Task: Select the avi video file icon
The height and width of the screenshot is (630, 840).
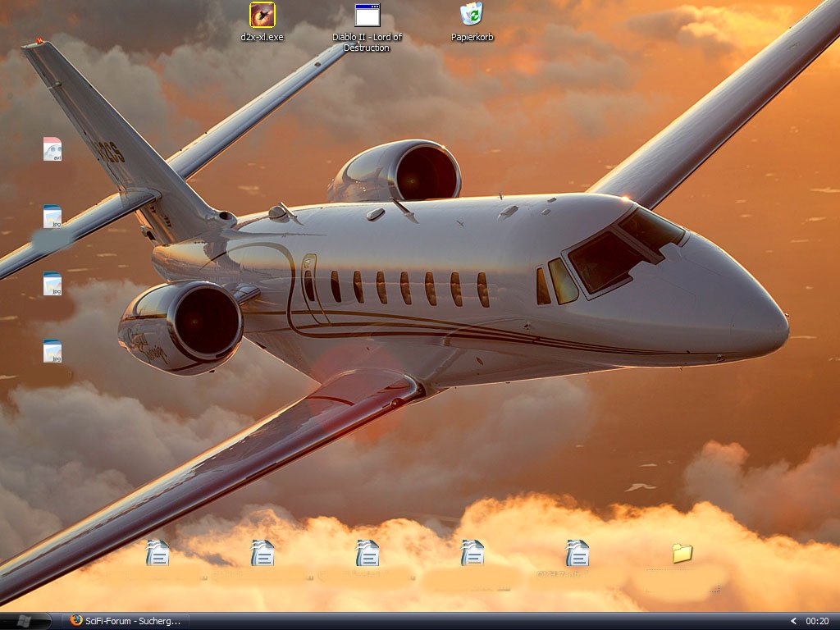Action: pyautogui.click(x=52, y=149)
